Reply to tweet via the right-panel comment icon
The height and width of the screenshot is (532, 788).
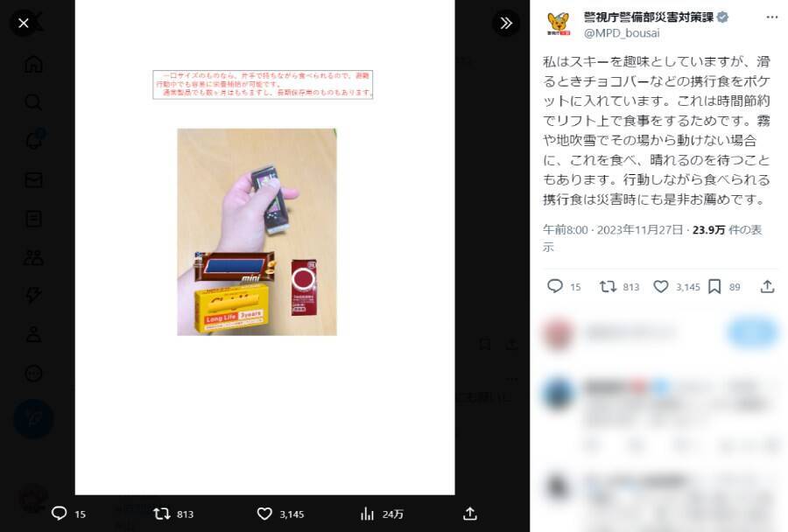tap(554, 286)
